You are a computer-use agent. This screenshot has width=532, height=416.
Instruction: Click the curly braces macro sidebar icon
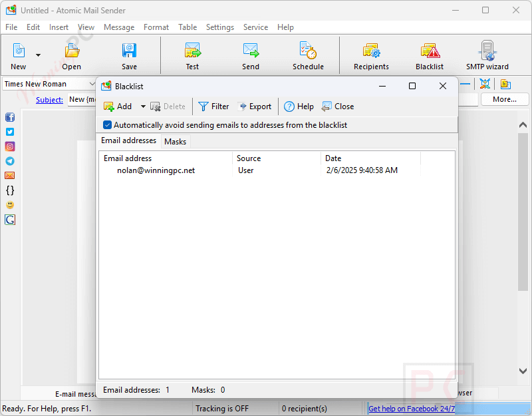10,190
